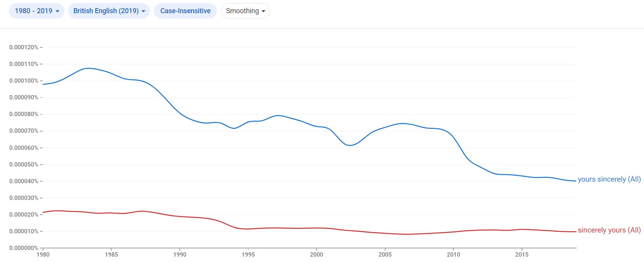Click the 1980 label on the x-axis

[43, 255]
